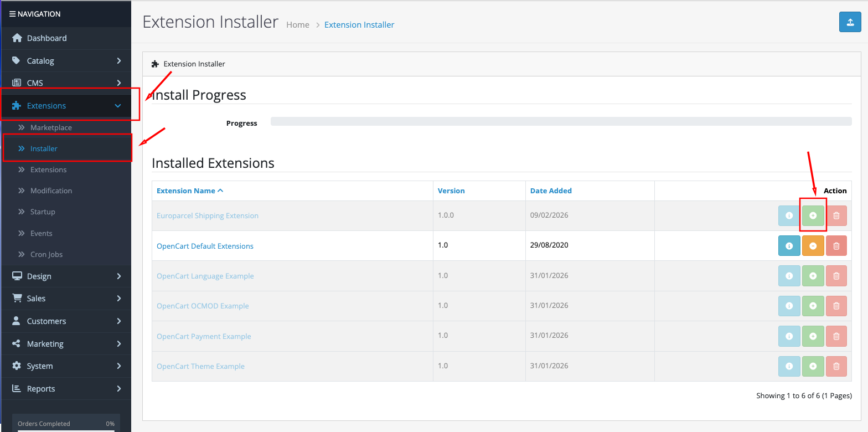Open the Installer submenu item
The width and height of the screenshot is (868, 432).
tap(44, 148)
